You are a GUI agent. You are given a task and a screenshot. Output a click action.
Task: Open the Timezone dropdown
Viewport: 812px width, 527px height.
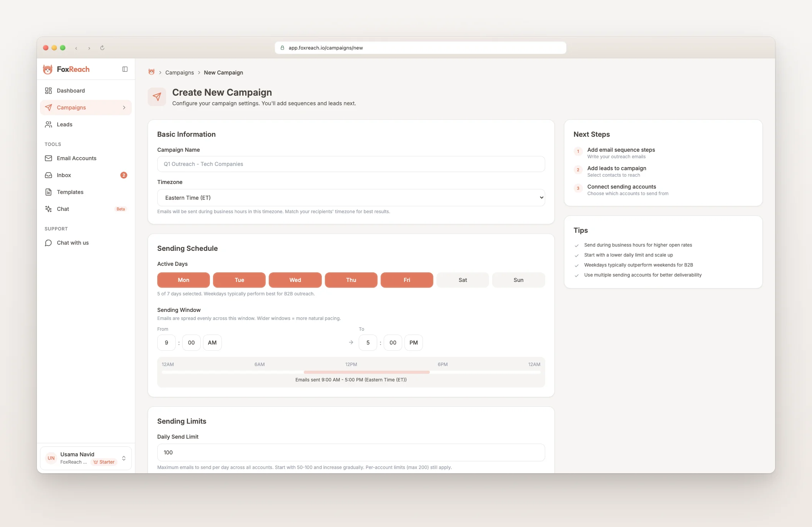[351, 198]
